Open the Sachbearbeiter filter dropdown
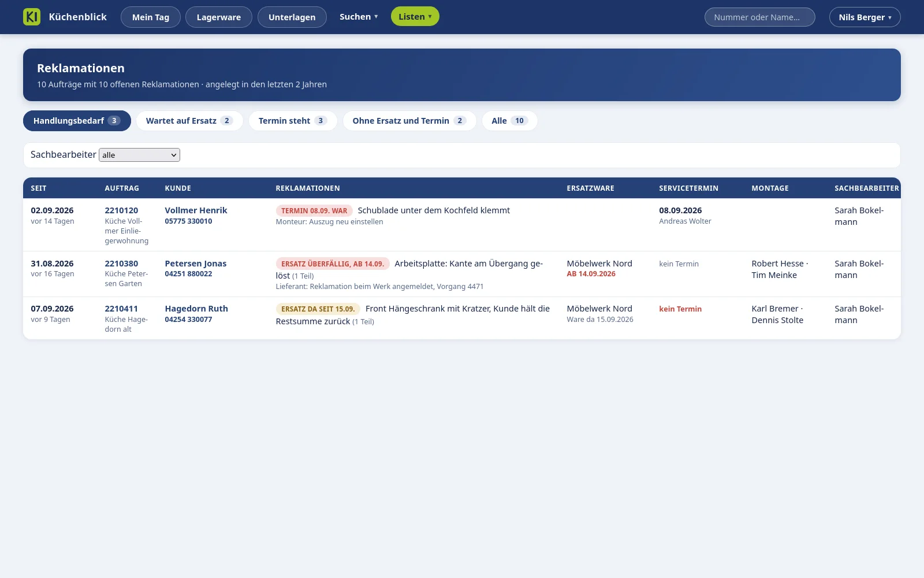The image size is (924, 578). click(x=140, y=155)
